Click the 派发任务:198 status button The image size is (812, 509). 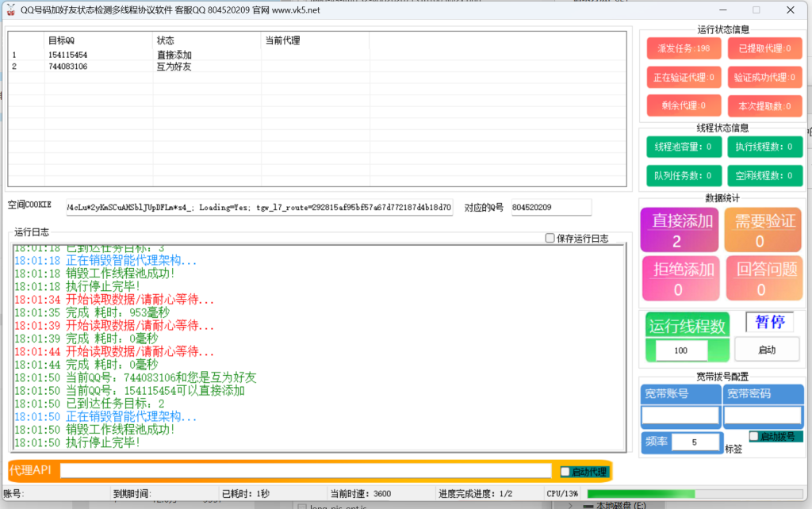[684, 48]
